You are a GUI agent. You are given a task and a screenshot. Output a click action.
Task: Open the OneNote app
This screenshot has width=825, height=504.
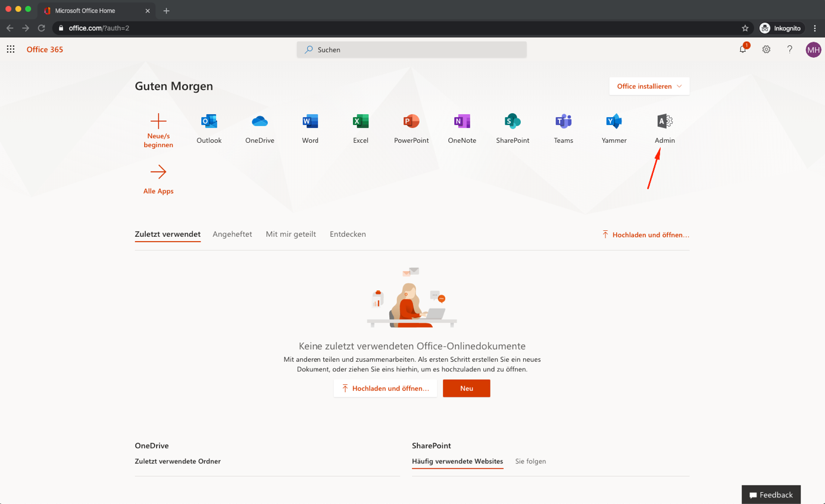[x=462, y=129]
